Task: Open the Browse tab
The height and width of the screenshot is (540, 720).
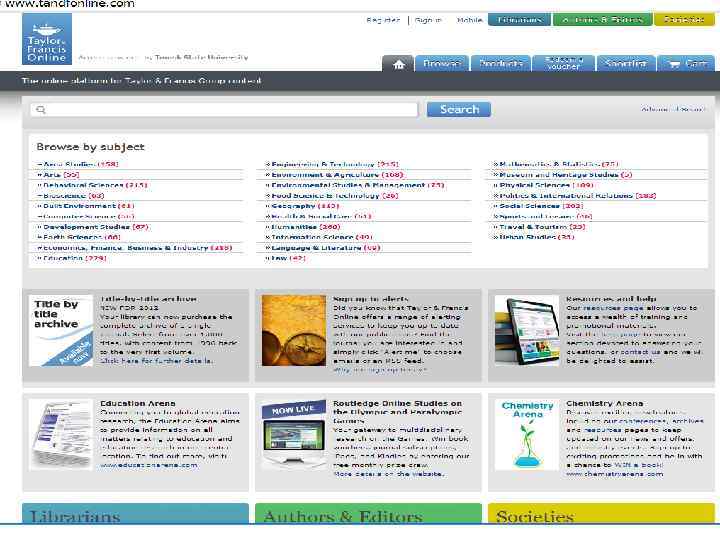Action: pyautogui.click(x=441, y=63)
